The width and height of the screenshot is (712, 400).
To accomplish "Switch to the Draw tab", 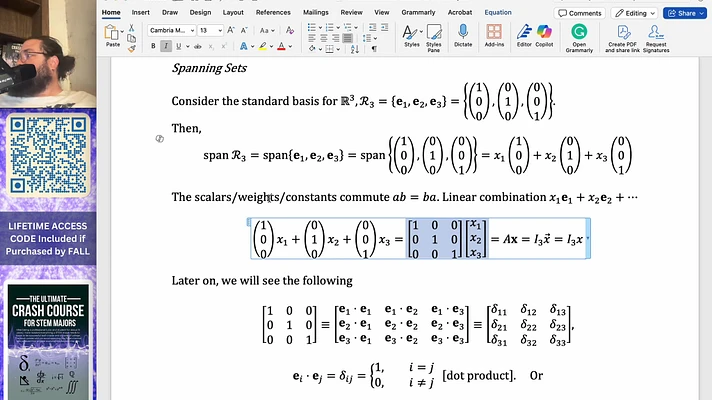I will (x=170, y=12).
